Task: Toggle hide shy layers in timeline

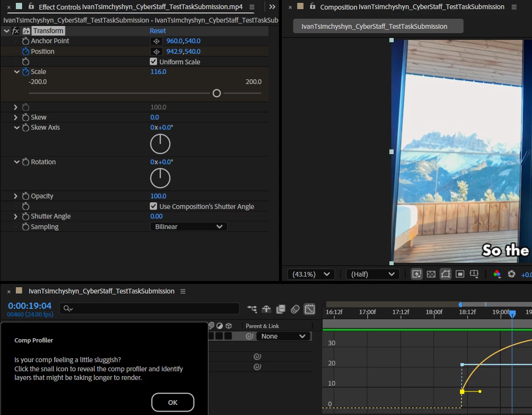Action: pos(266,309)
